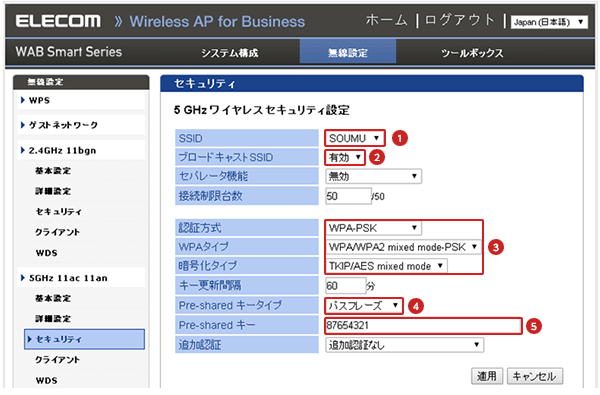Open the Japan (日本語) language dropdown
This screenshot has height=395, width=600.
coord(549,22)
